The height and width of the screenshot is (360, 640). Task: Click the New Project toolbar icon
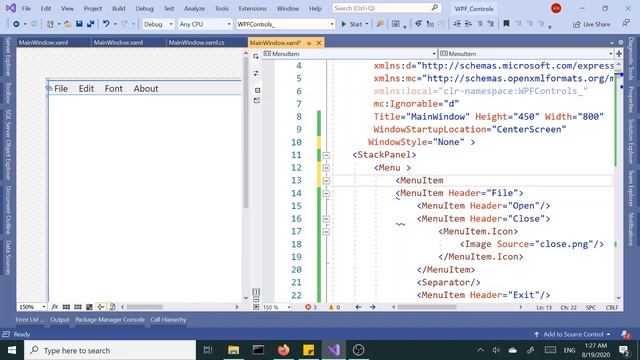(50, 24)
